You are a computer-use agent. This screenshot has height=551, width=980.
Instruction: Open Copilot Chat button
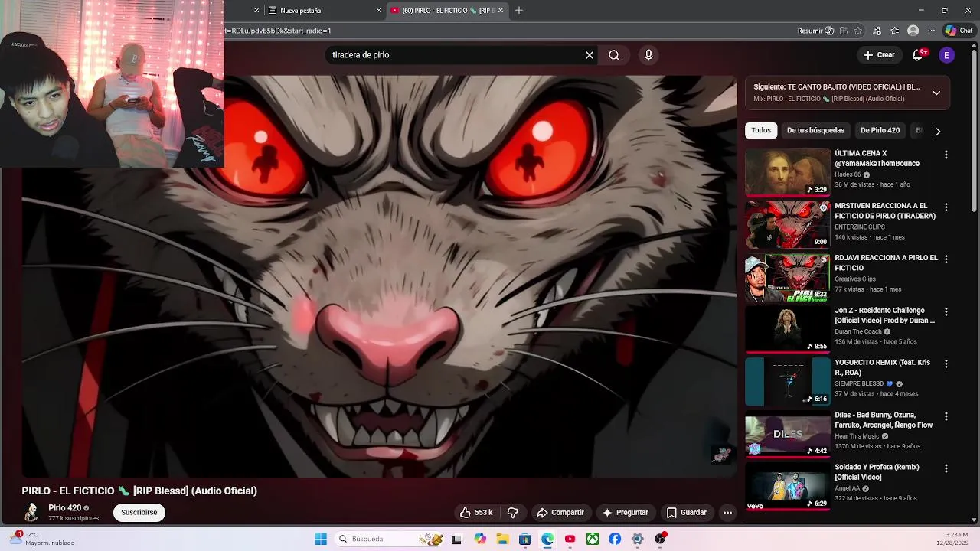pyautogui.click(x=959, y=31)
